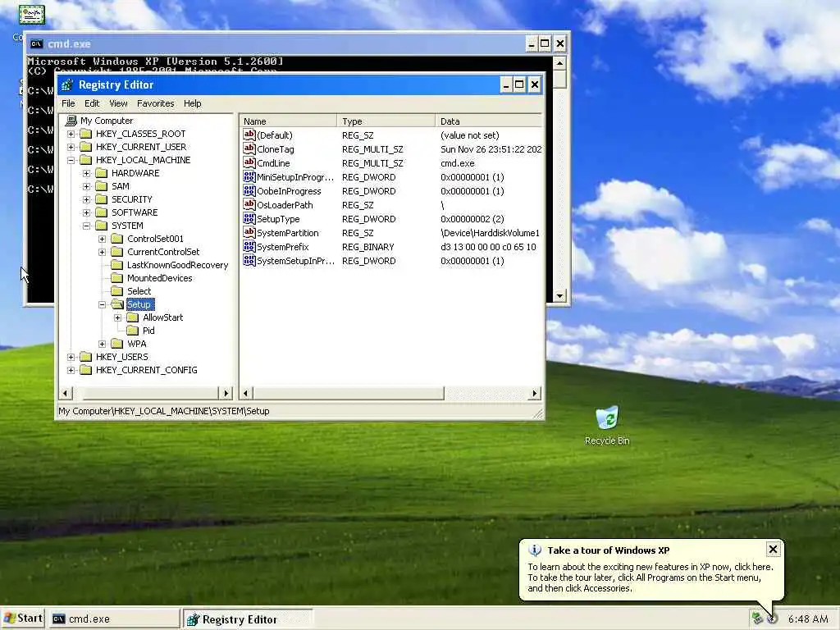Click the SystemPrefix binary value icon
Image resolution: width=840 pixels, height=630 pixels.
(249, 246)
